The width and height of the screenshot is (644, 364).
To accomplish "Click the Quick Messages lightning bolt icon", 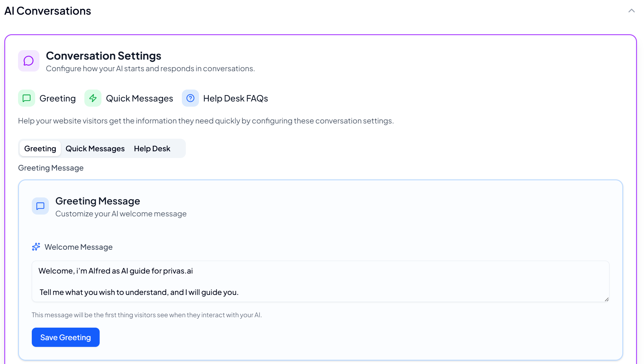I will pyautogui.click(x=93, y=98).
